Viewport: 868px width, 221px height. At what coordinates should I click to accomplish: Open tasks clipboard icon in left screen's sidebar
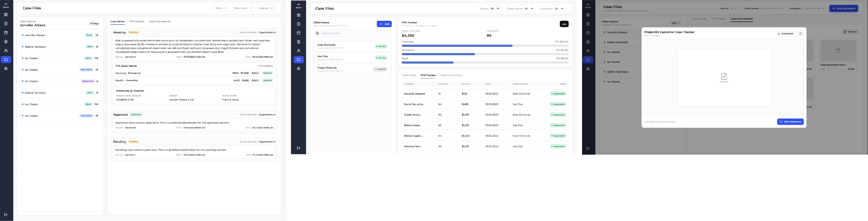tap(6, 24)
